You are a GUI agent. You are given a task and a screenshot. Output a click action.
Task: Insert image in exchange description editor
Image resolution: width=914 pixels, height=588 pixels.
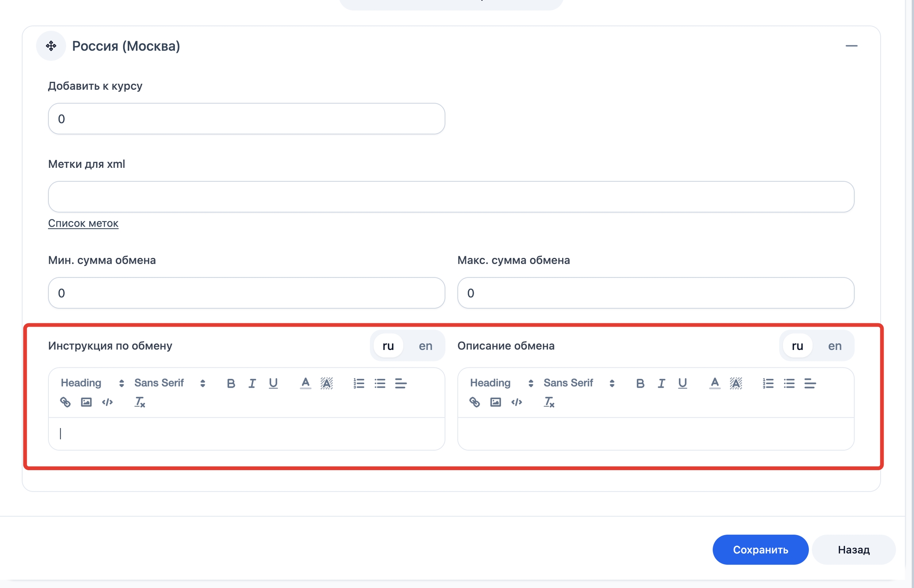(x=495, y=402)
